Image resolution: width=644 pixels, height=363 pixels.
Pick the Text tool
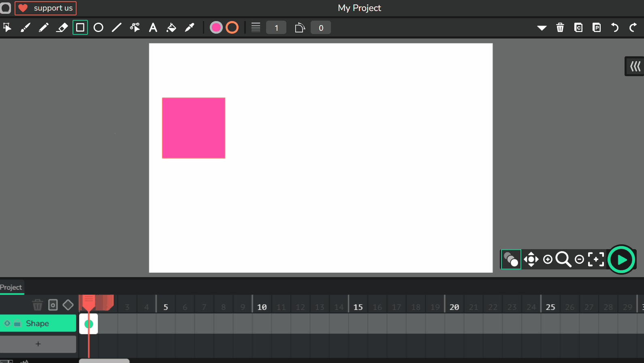153,28
